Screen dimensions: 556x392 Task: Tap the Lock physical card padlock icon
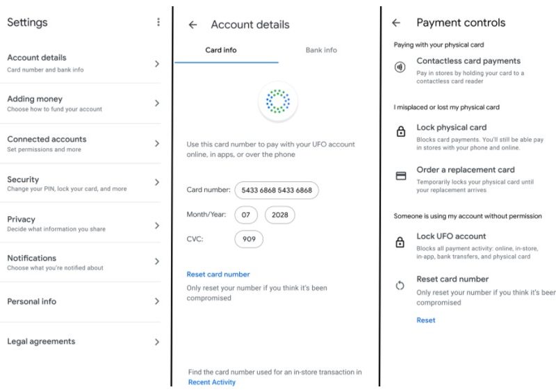(x=400, y=132)
